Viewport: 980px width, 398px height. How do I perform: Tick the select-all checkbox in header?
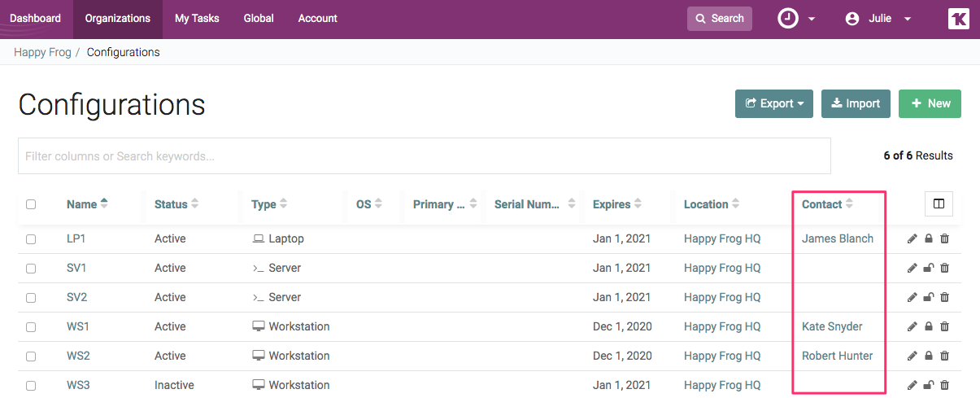(31, 204)
